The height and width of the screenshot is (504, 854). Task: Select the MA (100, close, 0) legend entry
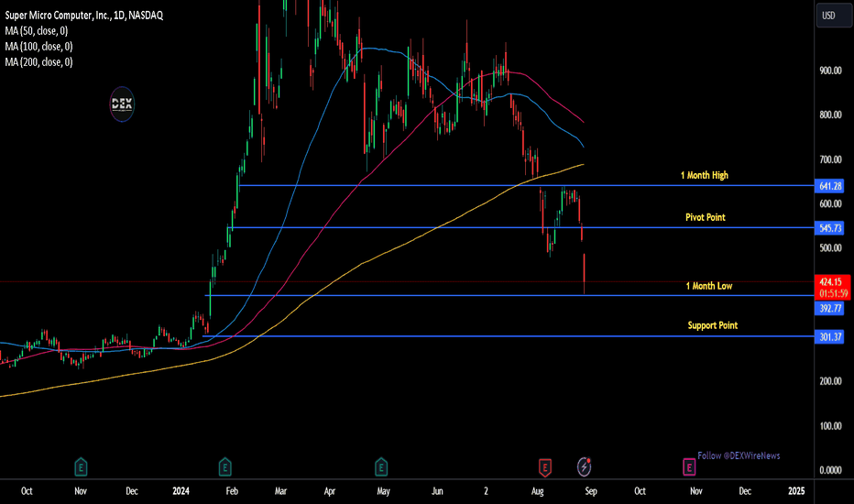pos(38,47)
